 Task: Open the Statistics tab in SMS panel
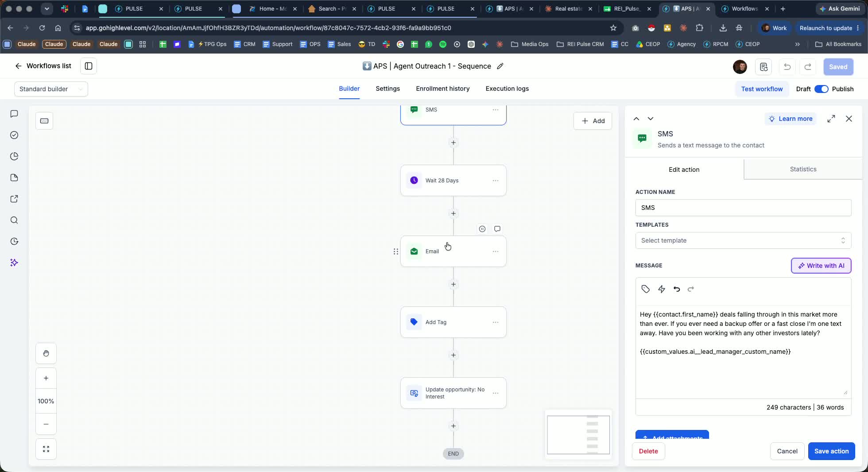(x=803, y=169)
